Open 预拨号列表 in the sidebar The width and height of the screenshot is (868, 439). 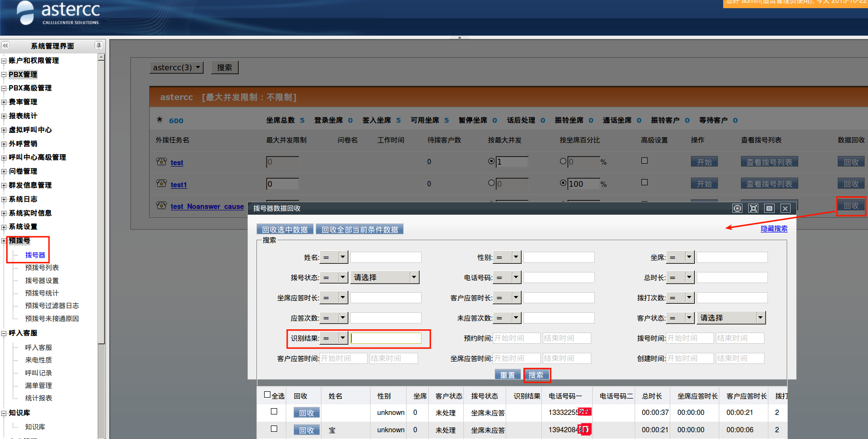[x=42, y=268]
